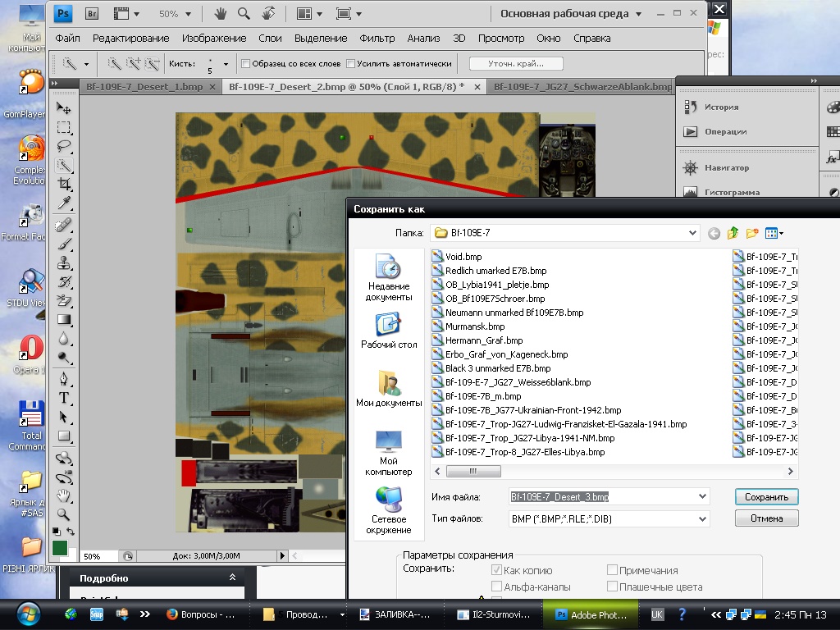Toggle 'Усилить автоматически' checkbox

click(x=351, y=63)
